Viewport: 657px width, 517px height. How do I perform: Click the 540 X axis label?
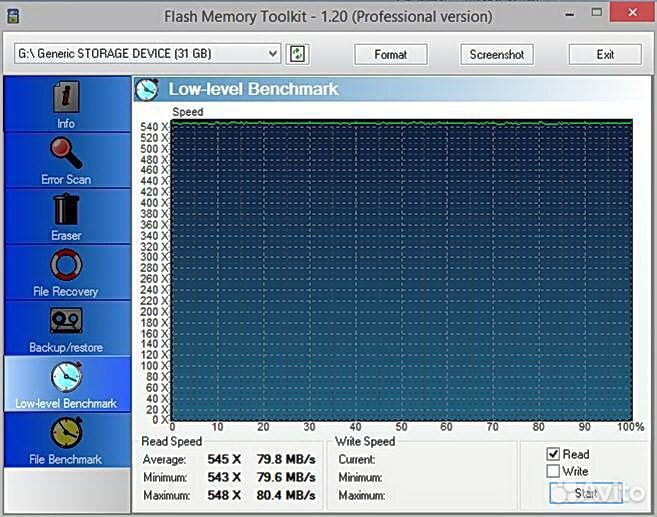154,127
